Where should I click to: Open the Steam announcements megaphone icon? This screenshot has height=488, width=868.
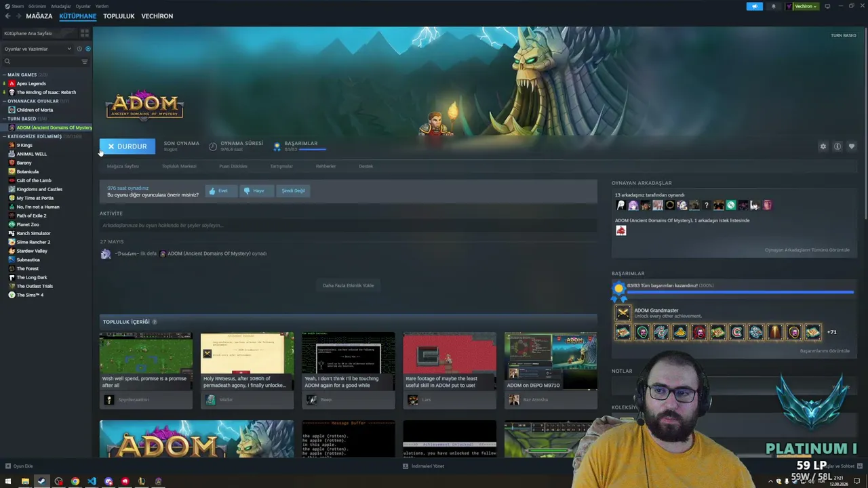tap(755, 7)
